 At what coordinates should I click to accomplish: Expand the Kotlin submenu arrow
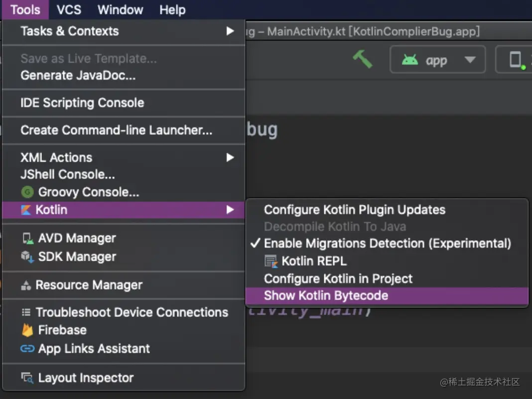coord(230,210)
